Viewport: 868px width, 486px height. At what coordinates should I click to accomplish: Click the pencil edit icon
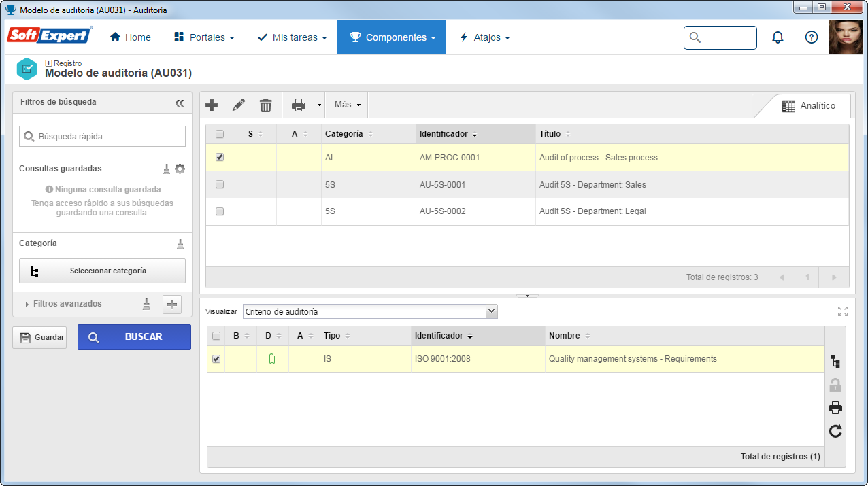(x=239, y=105)
